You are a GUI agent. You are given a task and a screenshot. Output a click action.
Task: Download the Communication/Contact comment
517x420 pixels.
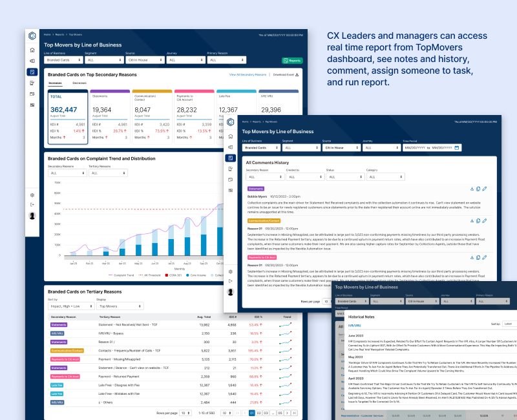pyautogui.click(x=472, y=221)
